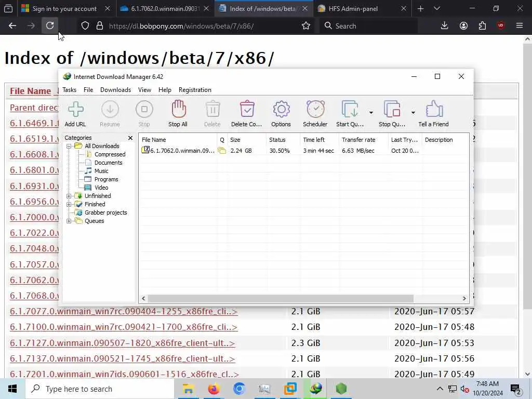Click the address bar URL
This screenshot has width=532, height=399.
pyautogui.click(x=181, y=26)
